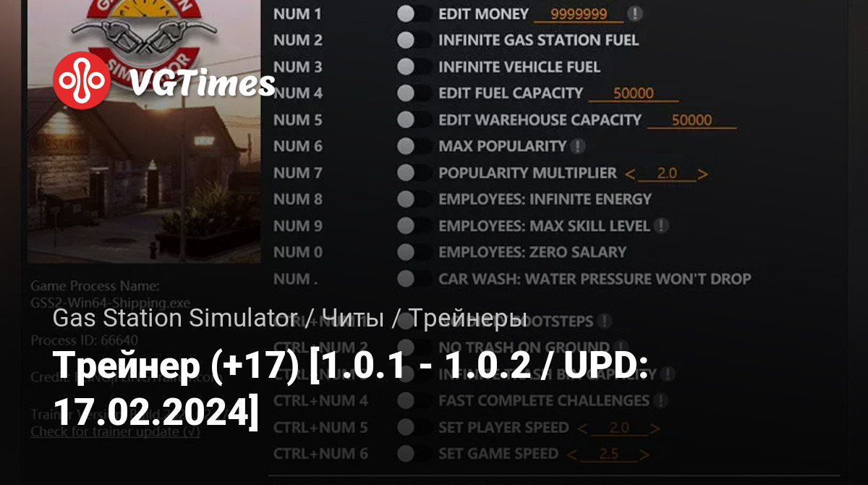This screenshot has width=868, height=485.
Task: Click the info icon beside Max Popularity
Action: [577, 146]
